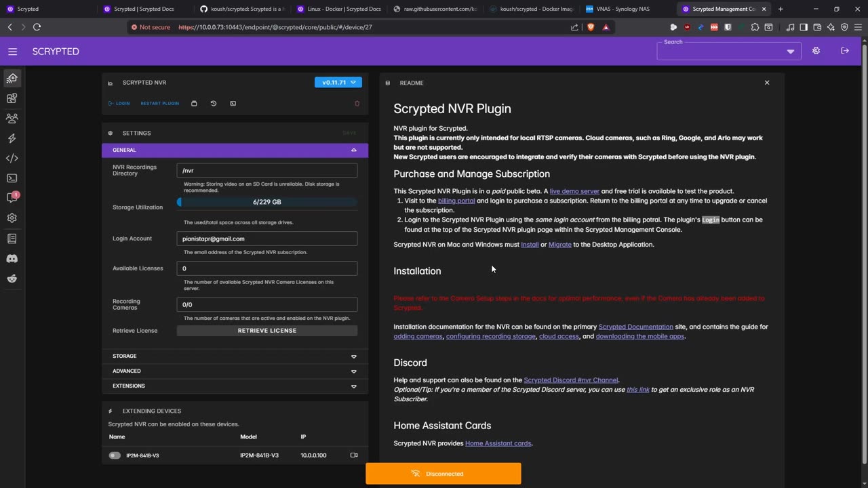This screenshot has width=868, height=488.
Task: Open the Scrypted Discord #nvr Channel link
Action: click(x=571, y=380)
